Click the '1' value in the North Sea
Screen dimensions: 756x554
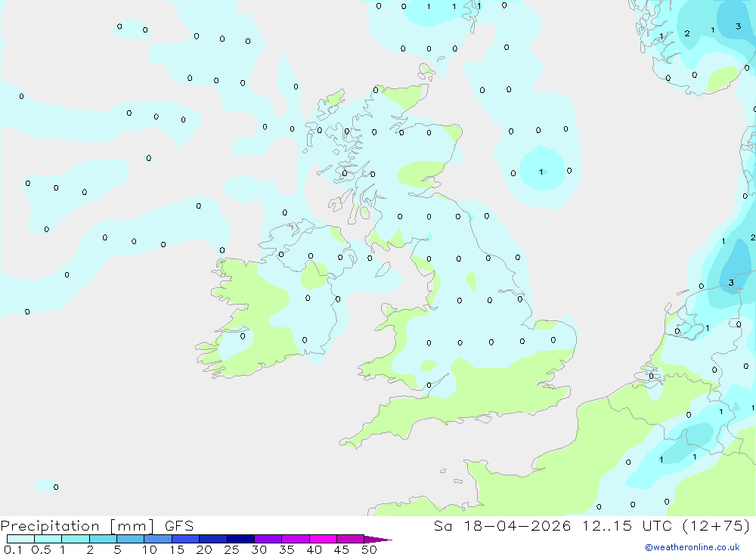tap(541, 172)
